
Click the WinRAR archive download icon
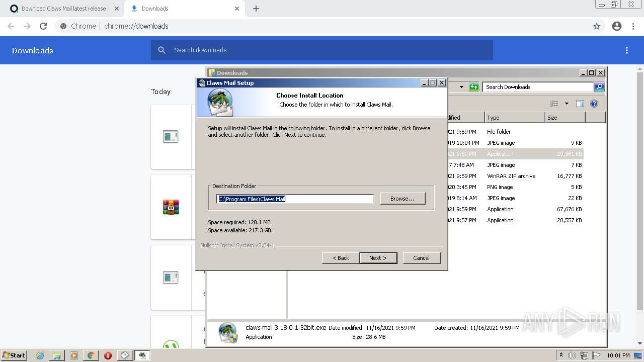tap(171, 207)
